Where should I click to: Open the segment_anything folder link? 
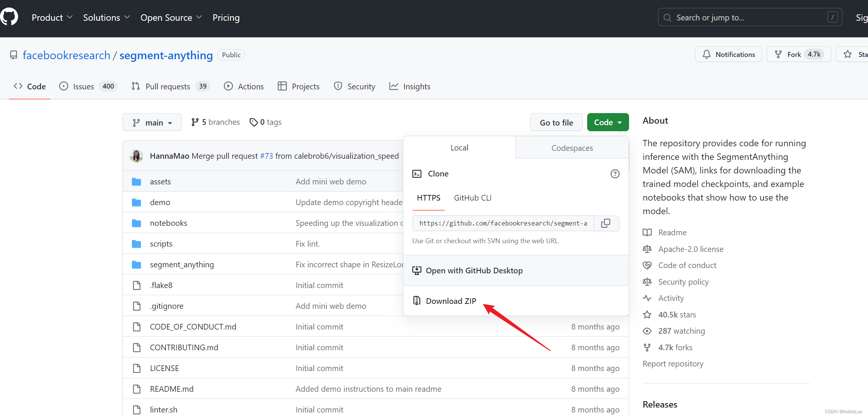click(182, 265)
